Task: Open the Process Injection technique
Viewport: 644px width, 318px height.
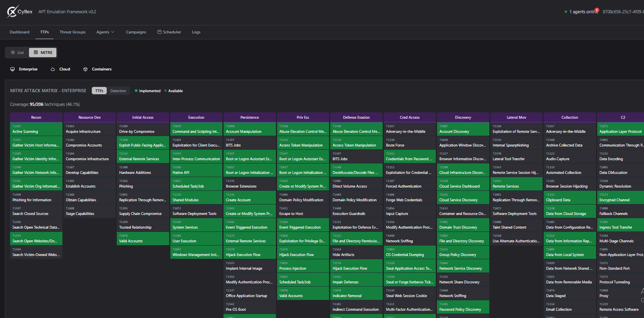Action: coord(303,266)
